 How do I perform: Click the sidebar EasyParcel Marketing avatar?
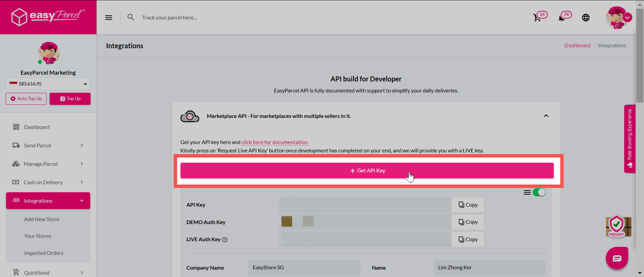pos(49,53)
